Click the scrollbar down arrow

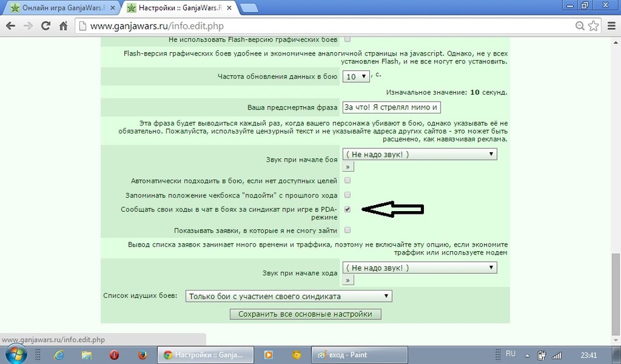(616, 340)
